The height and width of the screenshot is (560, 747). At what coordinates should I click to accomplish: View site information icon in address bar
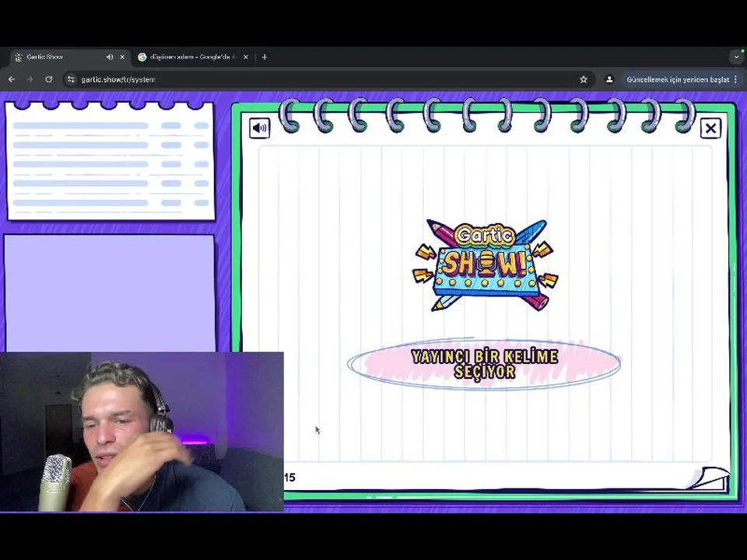pos(71,79)
